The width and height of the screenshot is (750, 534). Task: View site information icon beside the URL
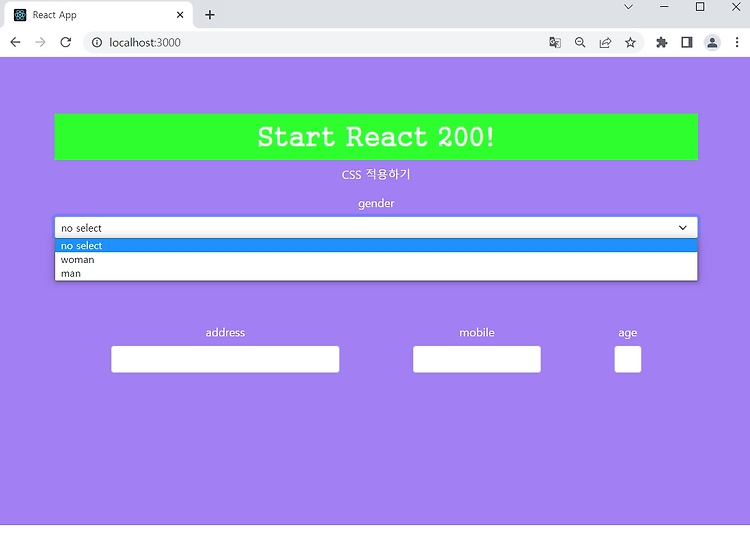click(x=97, y=43)
